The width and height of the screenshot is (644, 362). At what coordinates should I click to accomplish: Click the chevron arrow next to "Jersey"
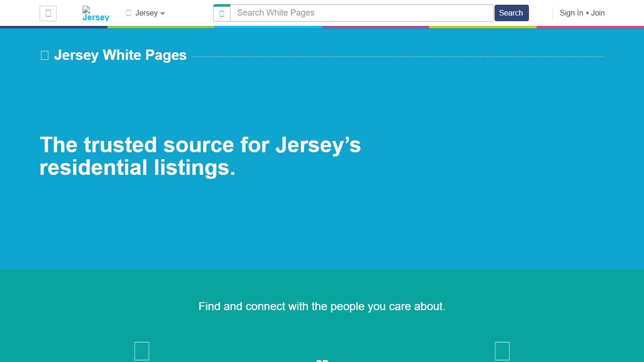pyautogui.click(x=162, y=14)
